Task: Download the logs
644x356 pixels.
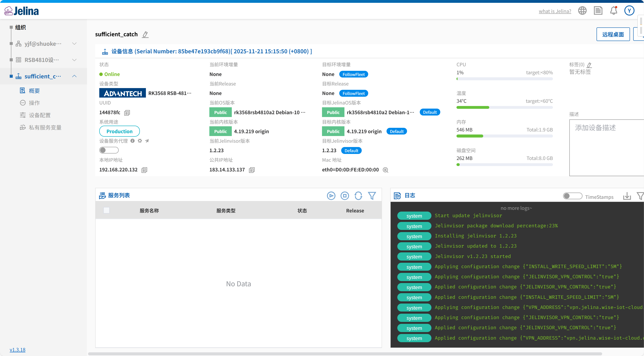Action: 627,196
